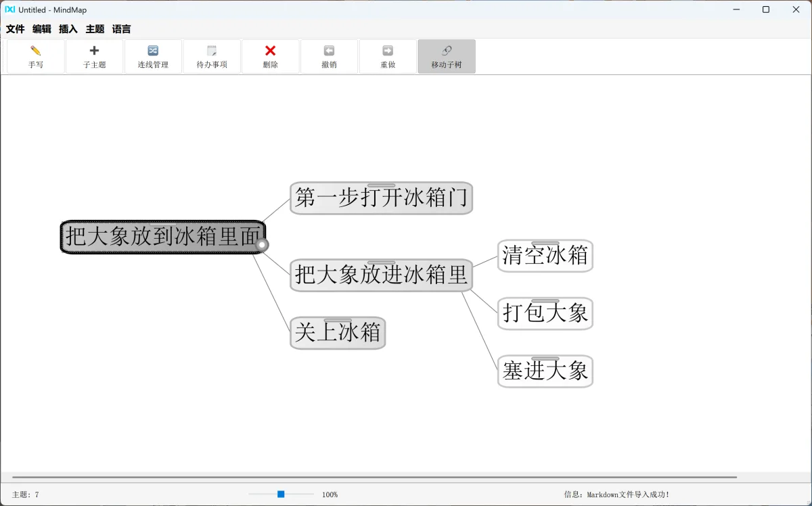Viewport: 812px width, 506px height.
Task: Click the collapse tab atop 塞进大象
Action: 545,359
